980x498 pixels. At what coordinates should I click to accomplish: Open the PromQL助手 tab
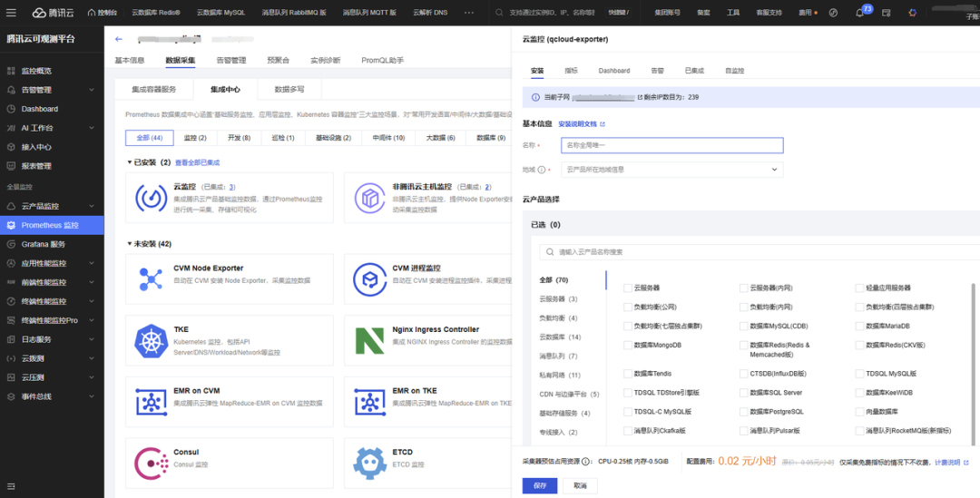[x=383, y=61]
